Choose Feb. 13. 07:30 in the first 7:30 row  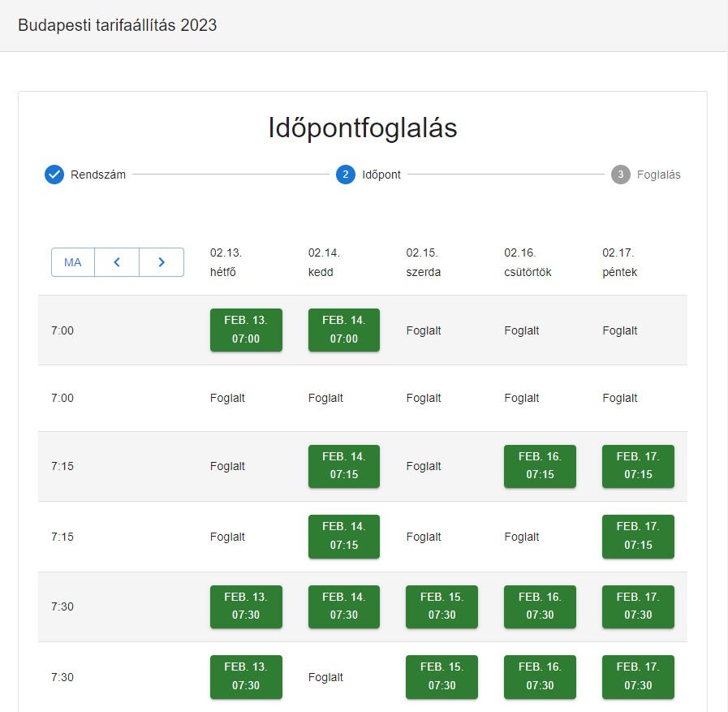(x=246, y=606)
